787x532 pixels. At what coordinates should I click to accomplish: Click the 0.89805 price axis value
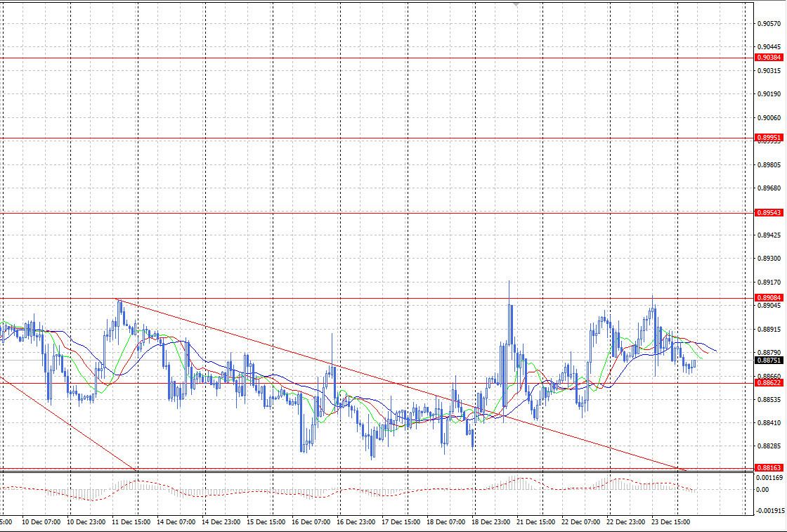pos(769,164)
